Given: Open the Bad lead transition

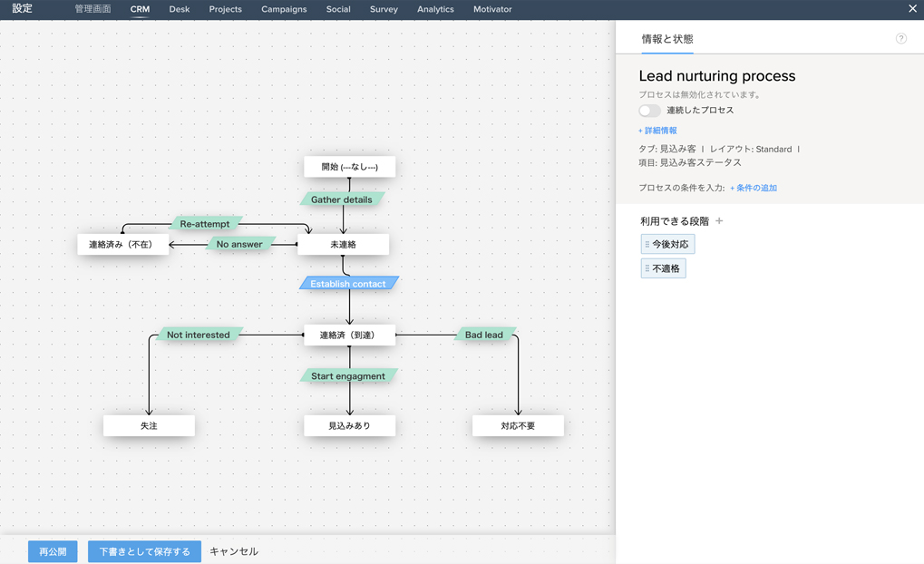Looking at the screenshot, I should click(484, 335).
